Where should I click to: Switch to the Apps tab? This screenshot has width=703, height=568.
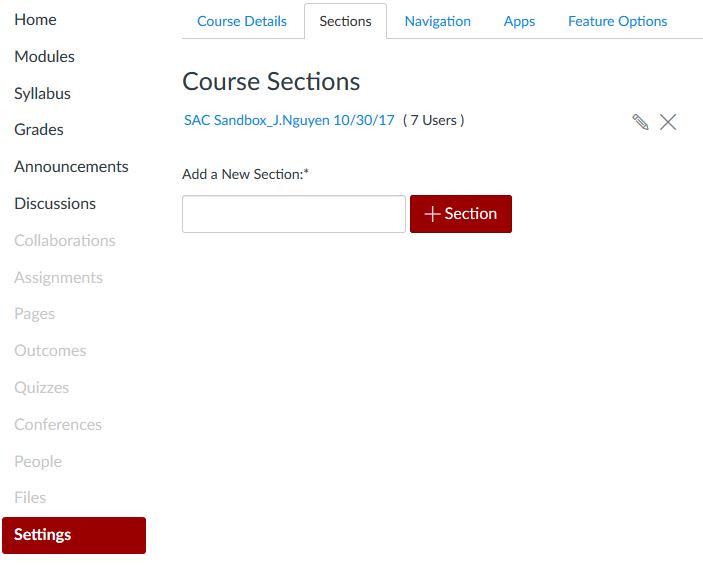519,21
